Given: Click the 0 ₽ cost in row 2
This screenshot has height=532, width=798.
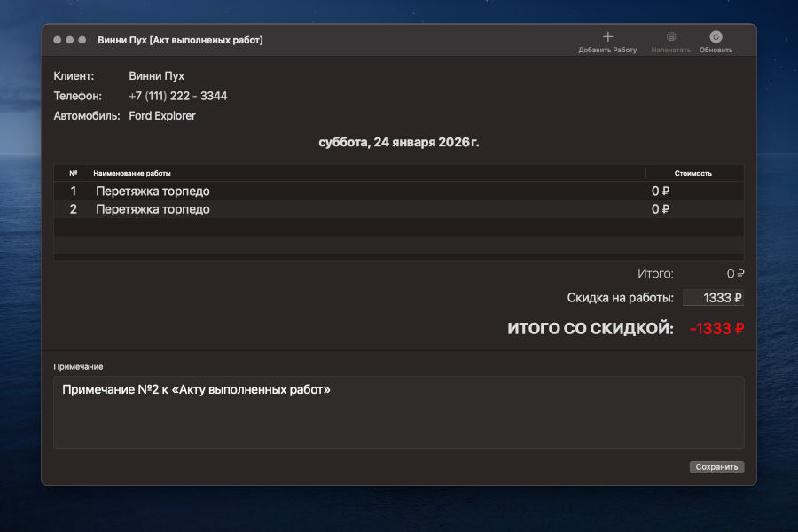Looking at the screenshot, I should pos(661,209).
